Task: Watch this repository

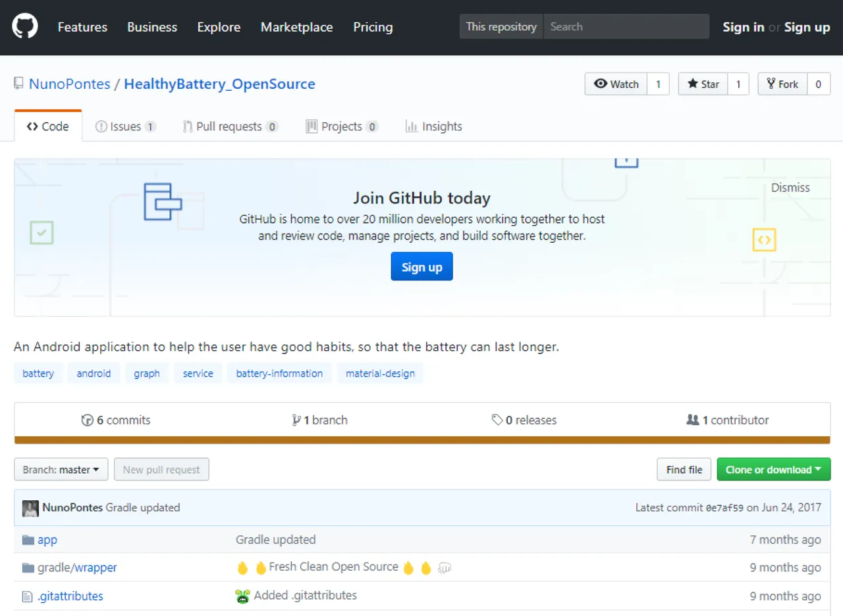Action: 616,84
